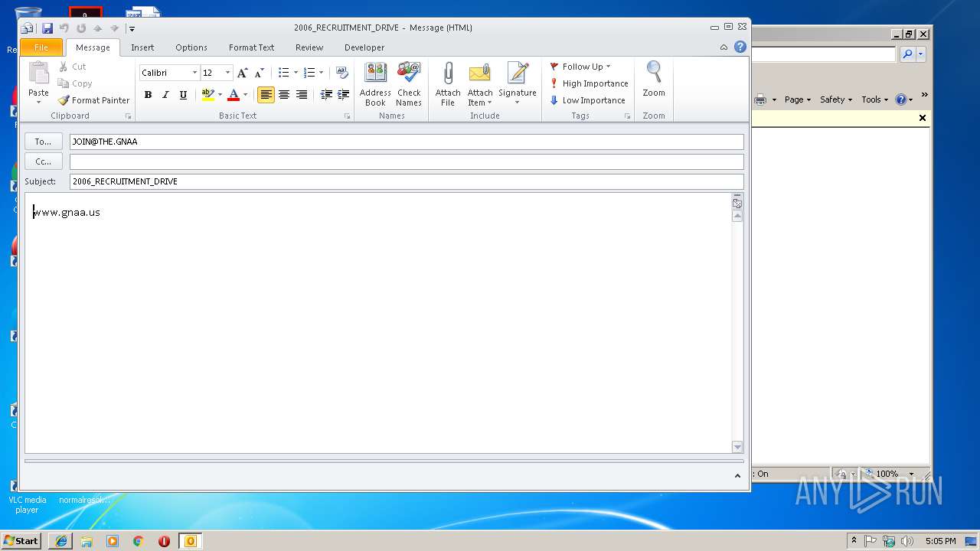This screenshot has height=551, width=980.
Task: Open Chrome from the taskbar
Action: point(138,541)
